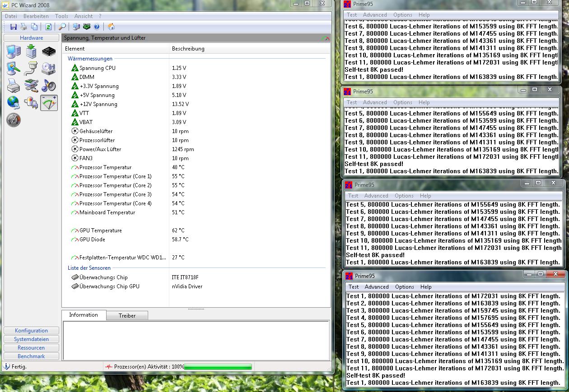Open the Tools menu in PC Wizard
This screenshot has height=392, width=569.
[61, 16]
